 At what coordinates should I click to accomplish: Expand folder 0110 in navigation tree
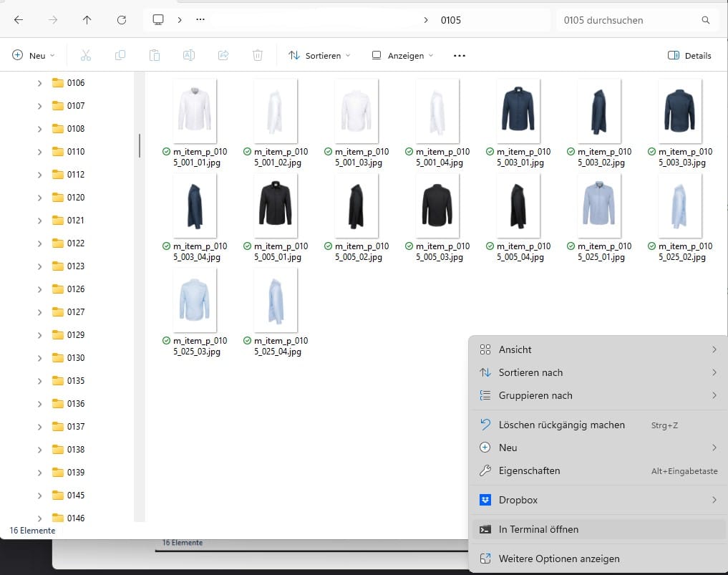(39, 152)
